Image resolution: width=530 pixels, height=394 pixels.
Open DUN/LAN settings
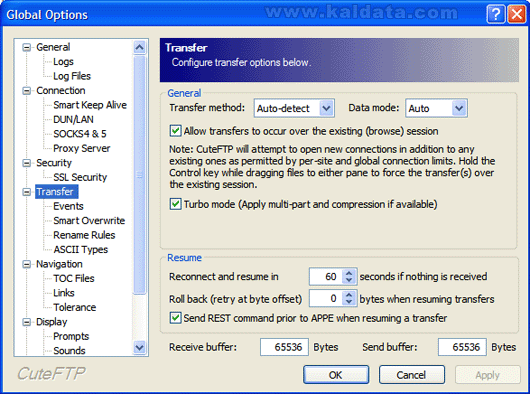tap(73, 119)
